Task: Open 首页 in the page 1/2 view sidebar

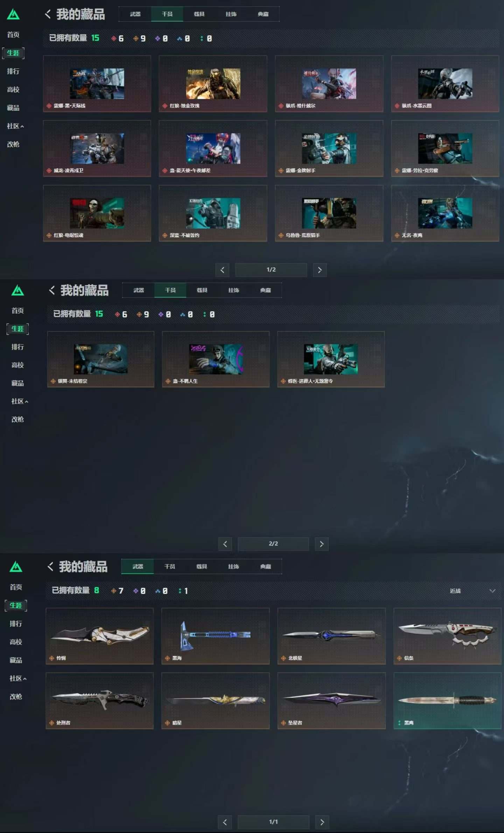Action: pyautogui.click(x=13, y=35)
